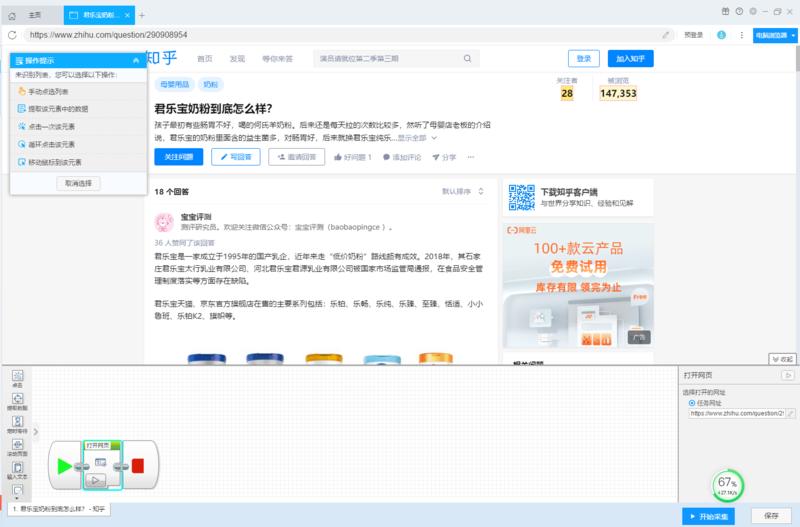Click the play button inside 打开网页 node

[95, 480]
